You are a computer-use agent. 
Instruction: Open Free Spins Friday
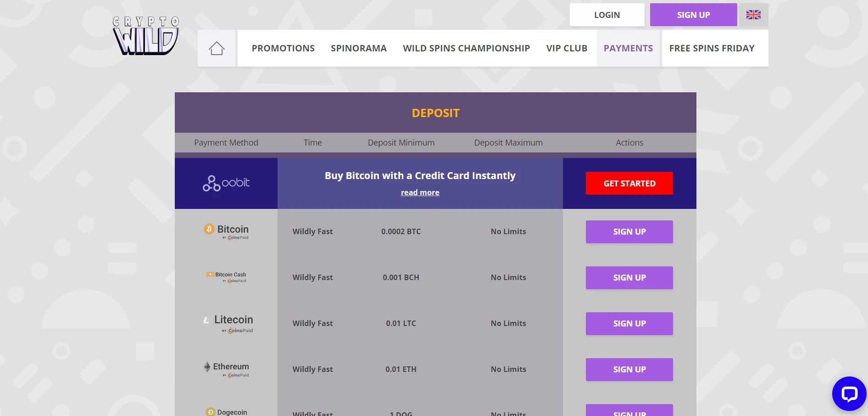[x=712, y=48]
